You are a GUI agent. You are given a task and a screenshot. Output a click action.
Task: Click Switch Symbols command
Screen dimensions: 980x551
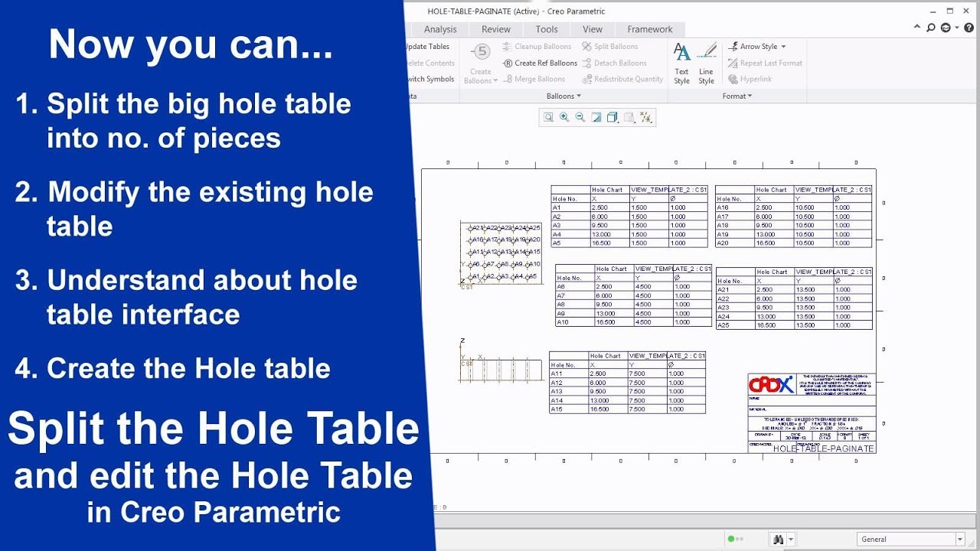tap(429, 80)
